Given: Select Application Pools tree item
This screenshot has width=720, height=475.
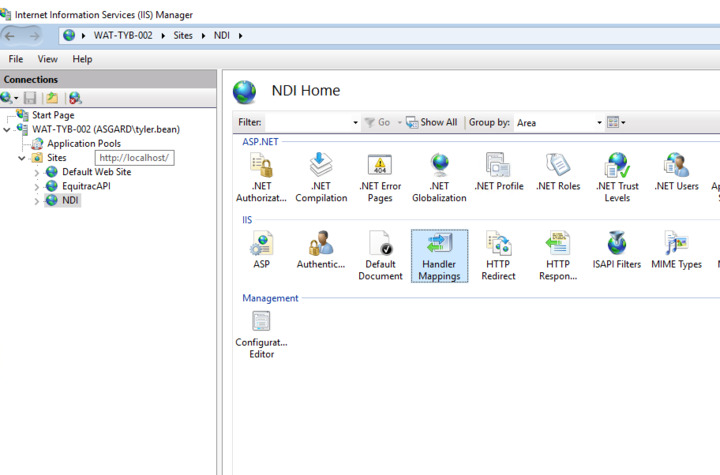Looking at the screenshot, I should [84, 143].
